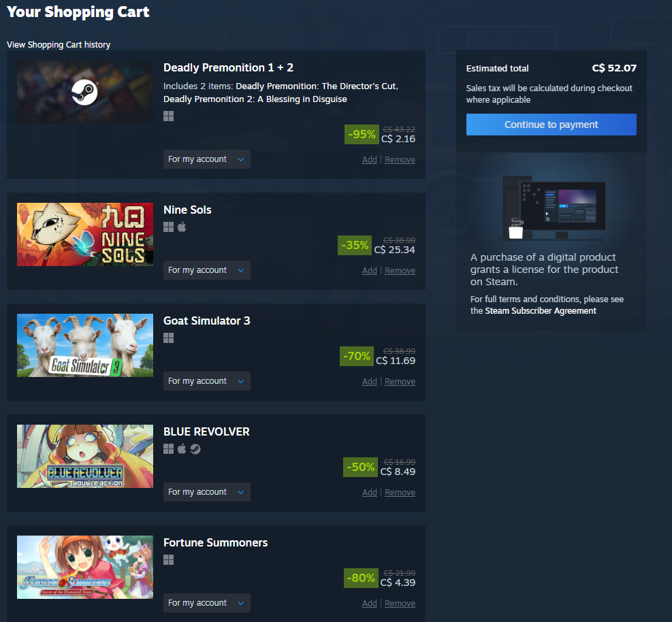Remove Nine Sols from the cart

click(x=400, y=271)
